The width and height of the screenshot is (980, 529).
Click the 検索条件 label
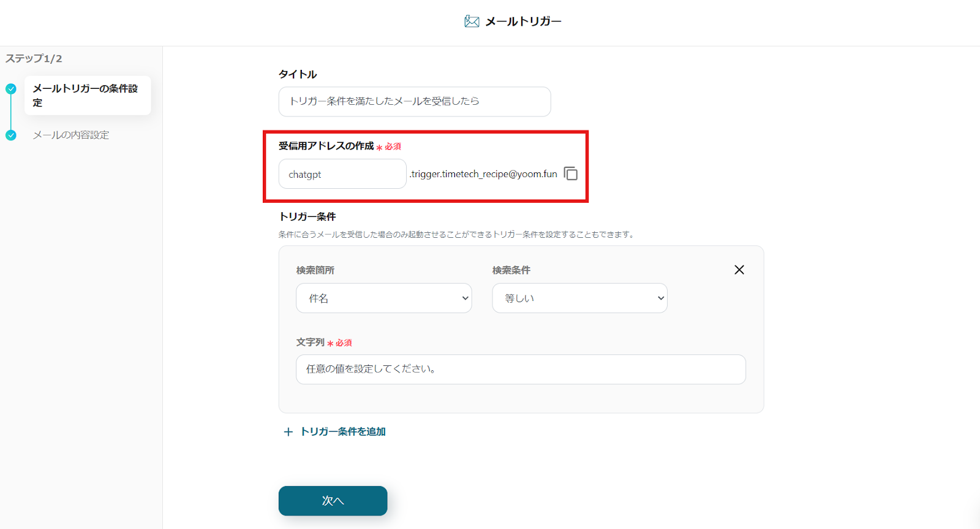tap(511, 270)
